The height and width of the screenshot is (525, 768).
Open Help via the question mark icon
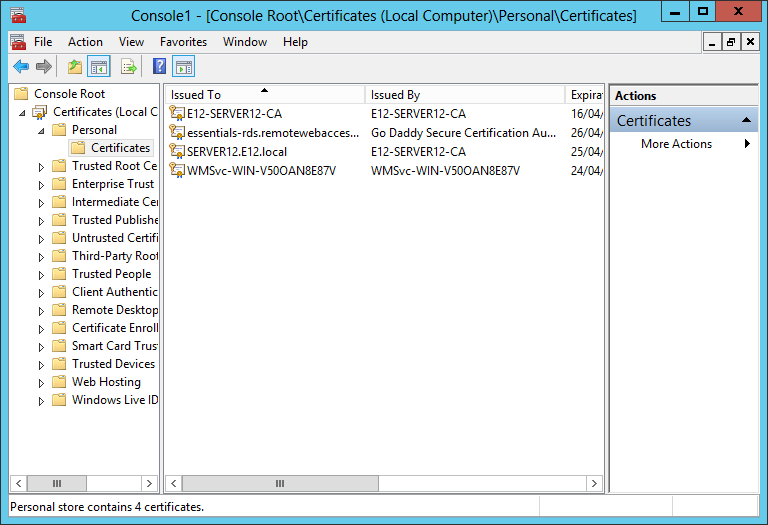click(x=159, y=67)
